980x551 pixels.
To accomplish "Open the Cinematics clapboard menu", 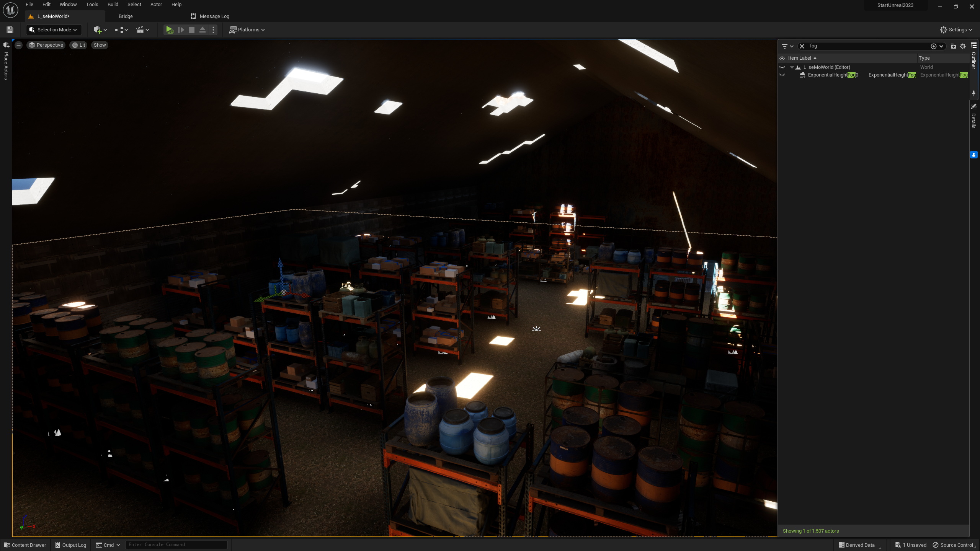I will pyautogui.click(x=142, y=29).
